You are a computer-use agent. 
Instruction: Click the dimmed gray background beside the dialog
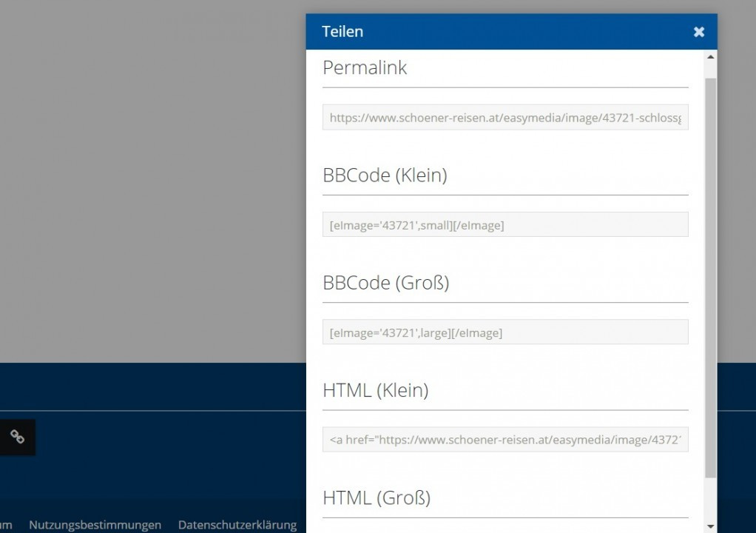(x=148, y=185)
